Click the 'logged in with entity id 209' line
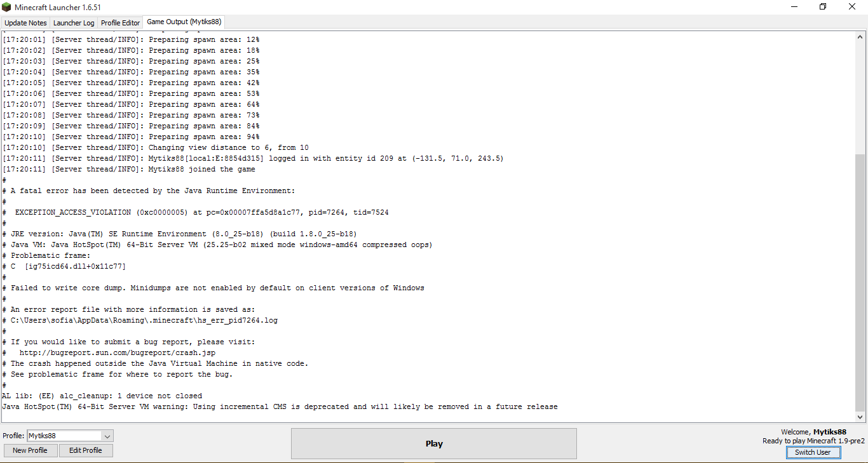The image size is (868, 463). click(x=253, y=158)
